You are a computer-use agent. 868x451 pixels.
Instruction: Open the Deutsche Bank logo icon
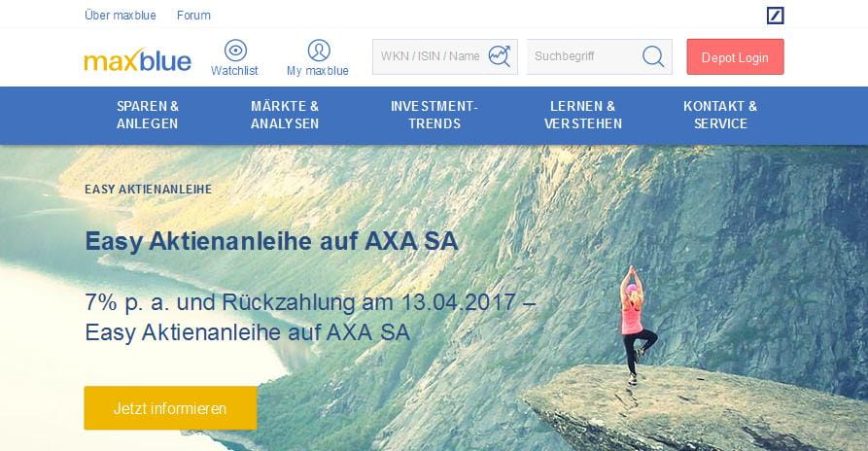pos(775,16)
